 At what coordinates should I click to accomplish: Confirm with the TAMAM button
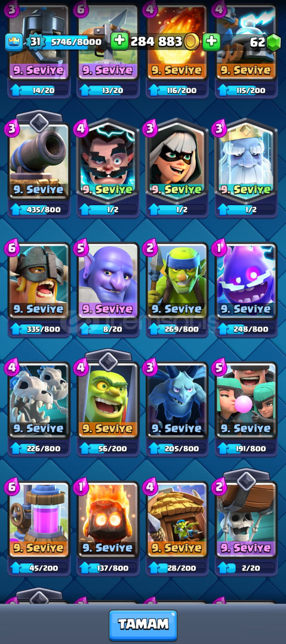click(x=143, y=625)
